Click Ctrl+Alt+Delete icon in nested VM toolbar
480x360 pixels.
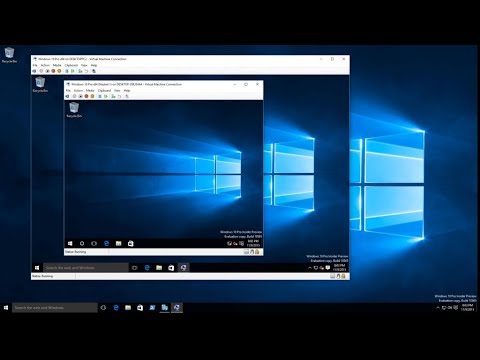(x=67, y=96)
